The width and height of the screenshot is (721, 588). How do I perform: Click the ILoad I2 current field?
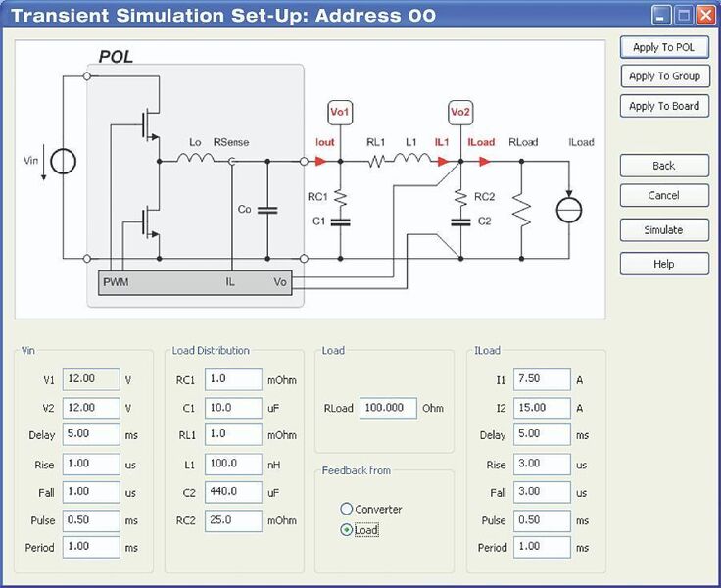coord(542,408)
